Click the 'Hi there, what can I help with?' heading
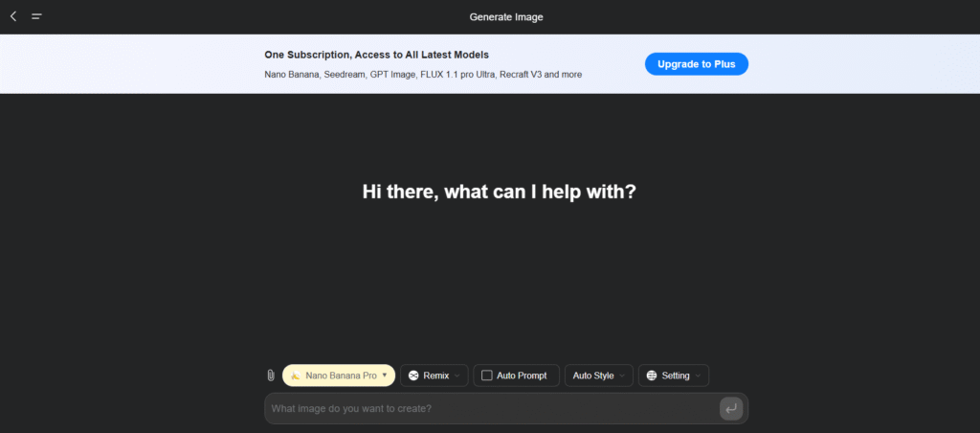 point(499,192)
